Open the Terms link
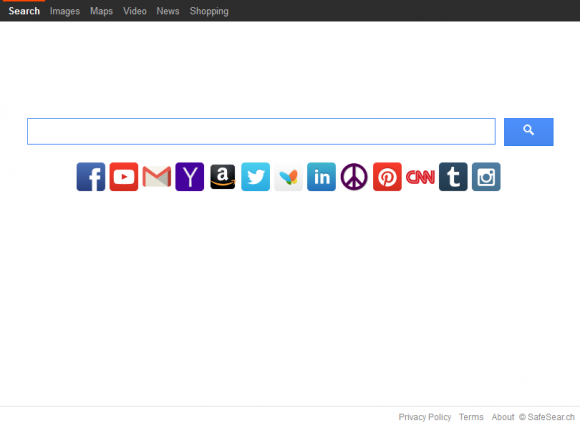The width and height of the screenshot is (580, 428). pos(471,417)
